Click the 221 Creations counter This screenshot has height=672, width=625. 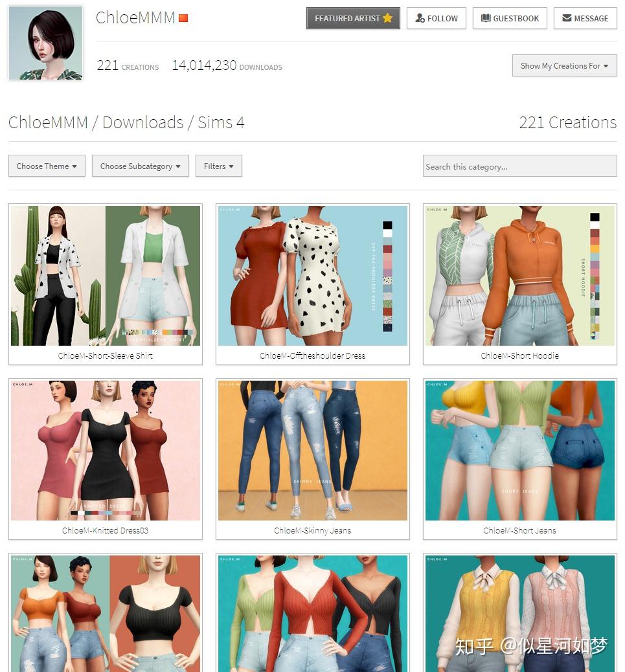127,66
